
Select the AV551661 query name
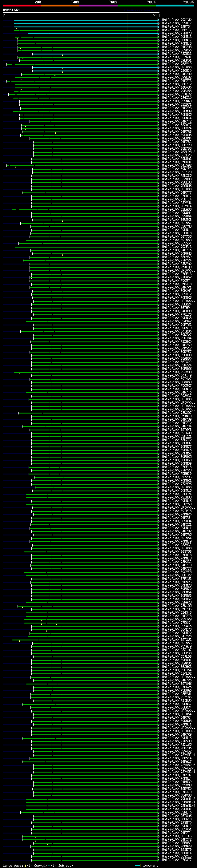[x=11, y=10]
